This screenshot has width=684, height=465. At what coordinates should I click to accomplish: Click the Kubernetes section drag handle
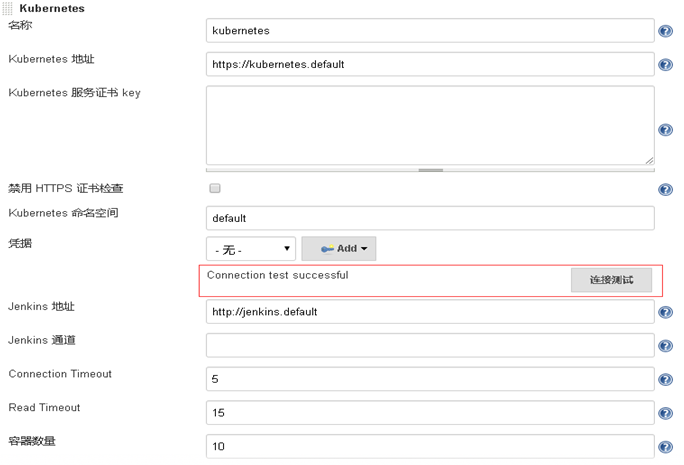tap(7, 8)
